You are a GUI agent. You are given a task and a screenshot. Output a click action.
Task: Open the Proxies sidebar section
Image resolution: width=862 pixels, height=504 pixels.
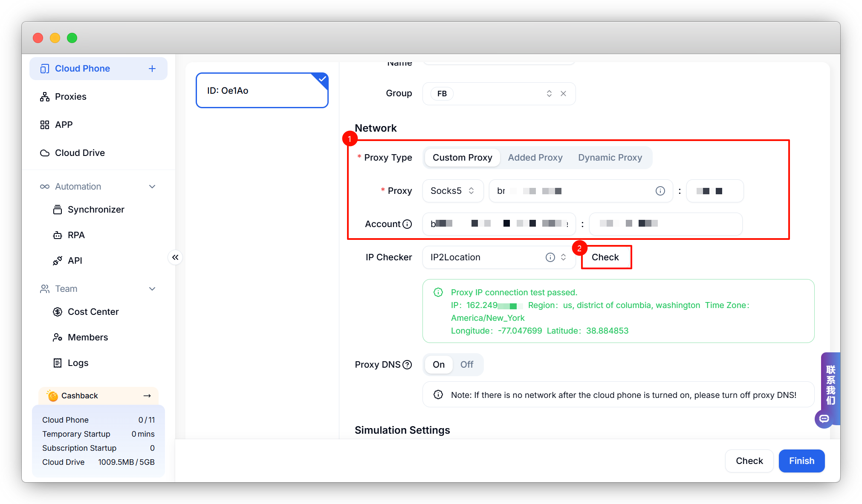(x=71, y=97)
